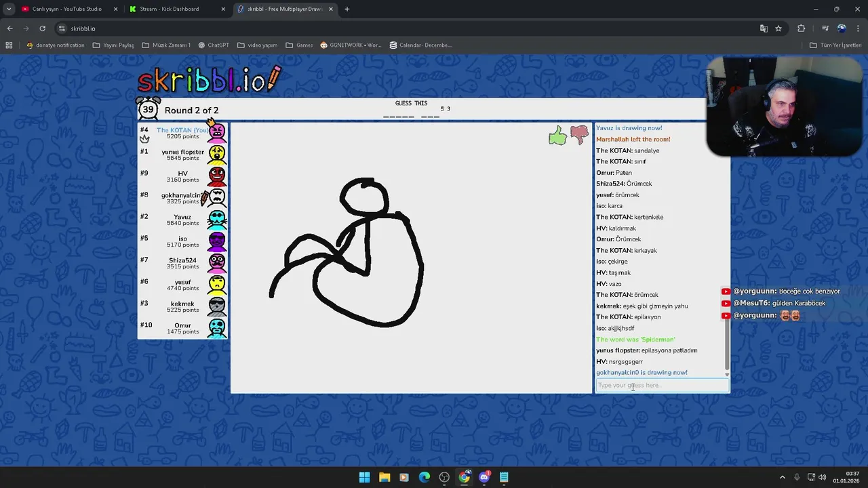Open File Explorer from the taskbar
The image size is (868, 488).
(x=384, y=477)
